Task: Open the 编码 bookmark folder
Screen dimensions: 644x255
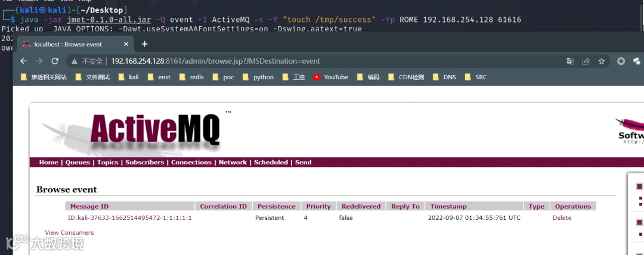Action: tap(369, 77)
